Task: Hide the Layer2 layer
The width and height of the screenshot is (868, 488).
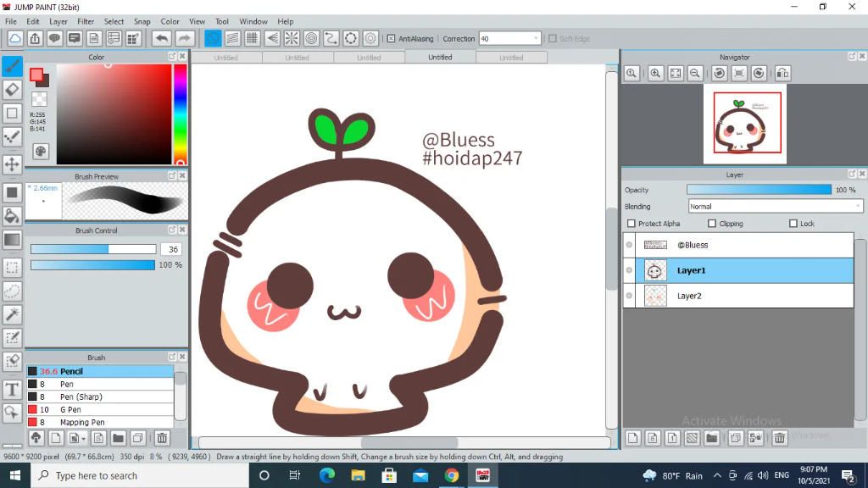Action: [630, 296]
